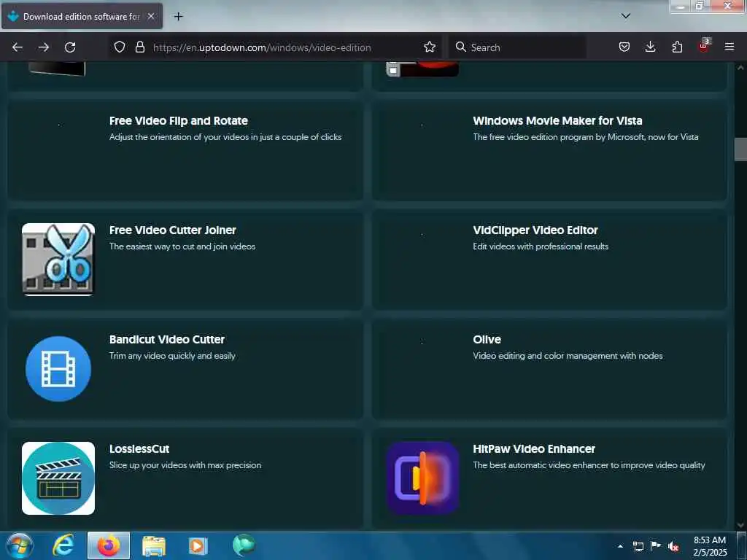Launch Internet Explorer from the taskbar
Screen dimensions: 747x560
point(63,545)
